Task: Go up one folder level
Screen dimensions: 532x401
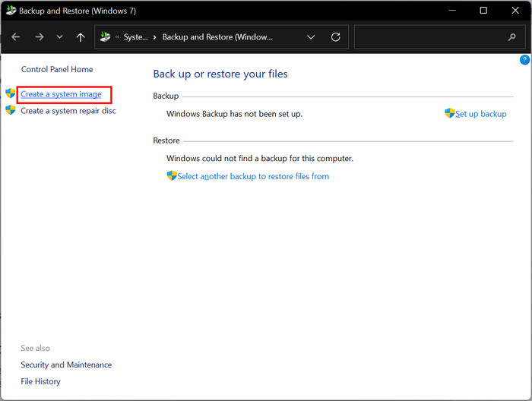Action: click(81, 37)
